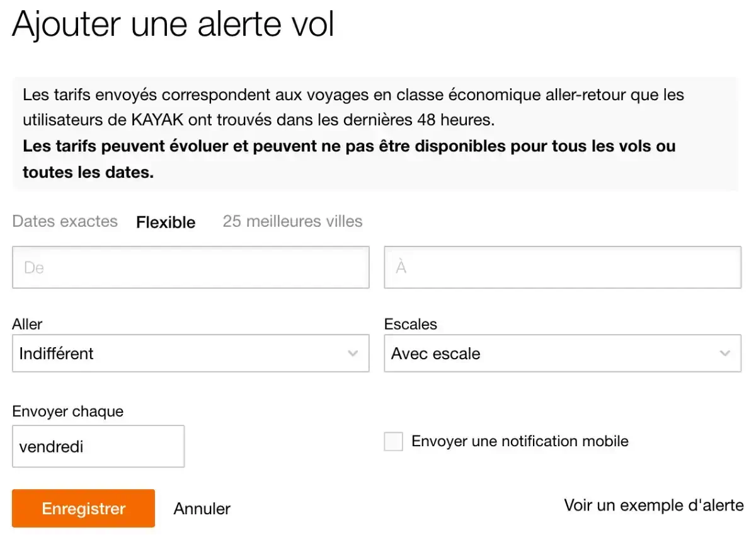The width and height of the screenshot is (756, 537).
Task: Click the Annuler link
Action: click(x=202, y=509)
